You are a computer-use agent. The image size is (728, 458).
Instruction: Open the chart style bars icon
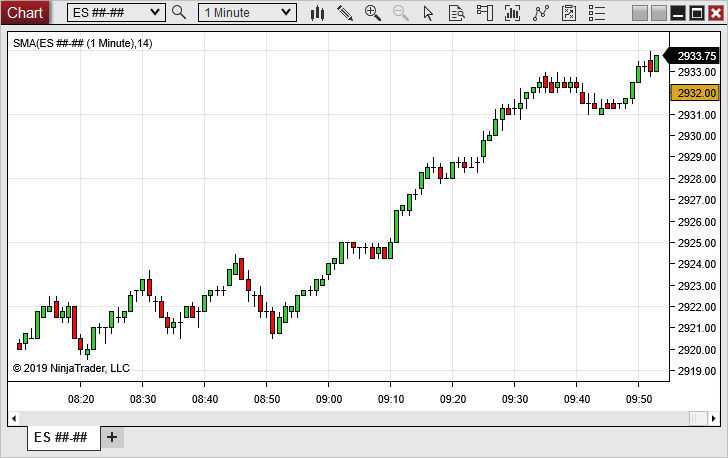(318, 13)
